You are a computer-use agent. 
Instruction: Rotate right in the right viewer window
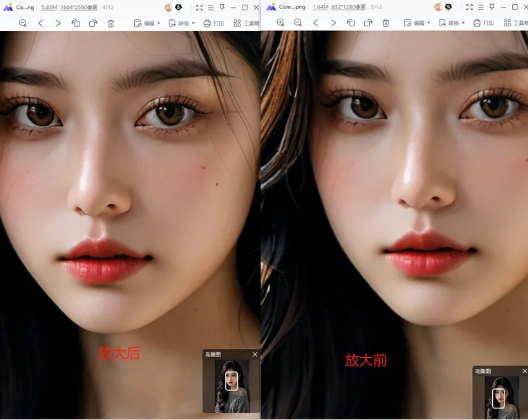tap(368, 23)
